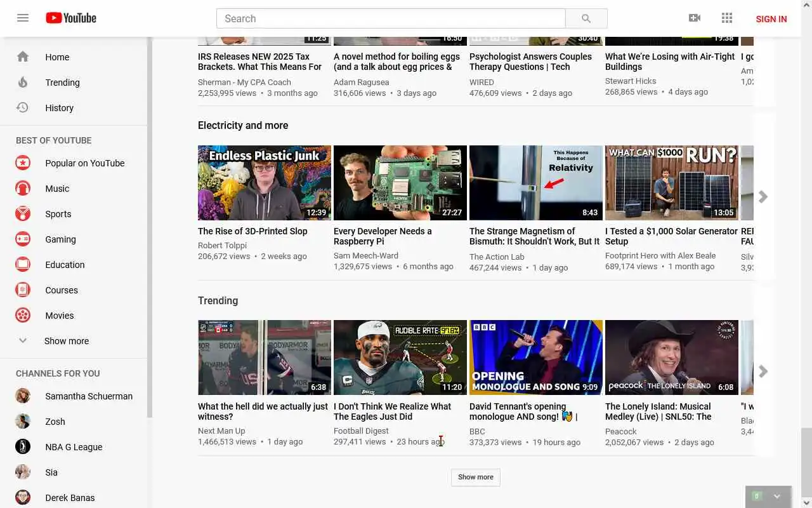
Task: Click the Popular on YouTube icon
Action: pyautogui.click(x=23, y=163)
